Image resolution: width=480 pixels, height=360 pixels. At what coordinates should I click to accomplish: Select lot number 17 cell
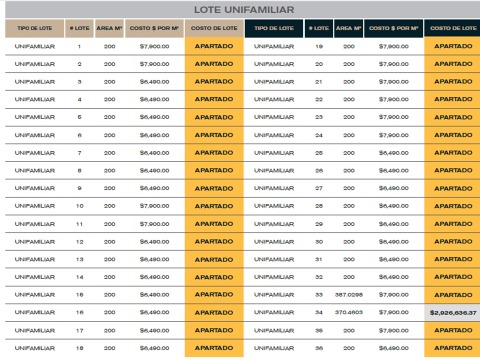[x=79, y=331]
